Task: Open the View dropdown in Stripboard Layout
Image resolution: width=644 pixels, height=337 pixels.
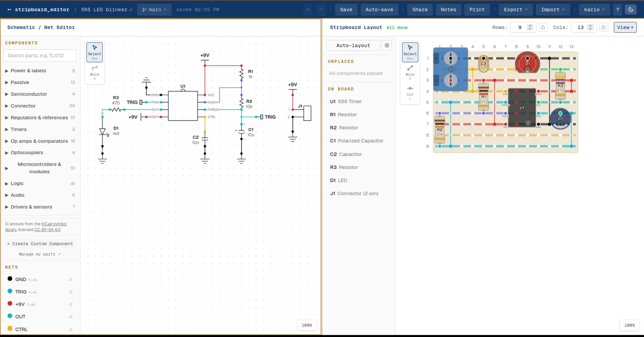Action: pos(625,27)
